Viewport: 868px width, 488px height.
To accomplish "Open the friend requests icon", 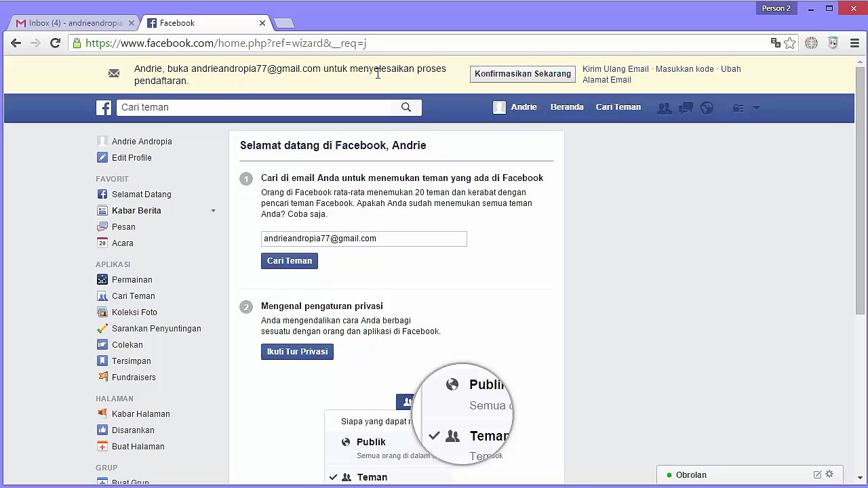I will tap(665, 108).
